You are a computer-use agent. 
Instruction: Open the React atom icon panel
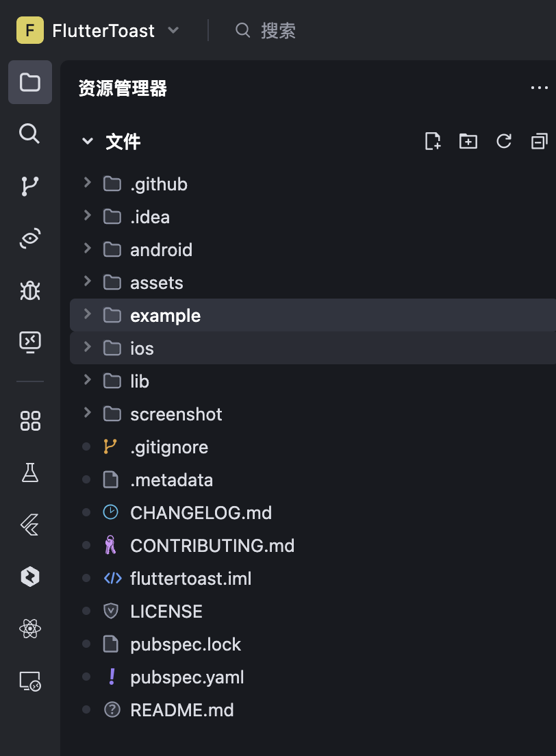29,629
